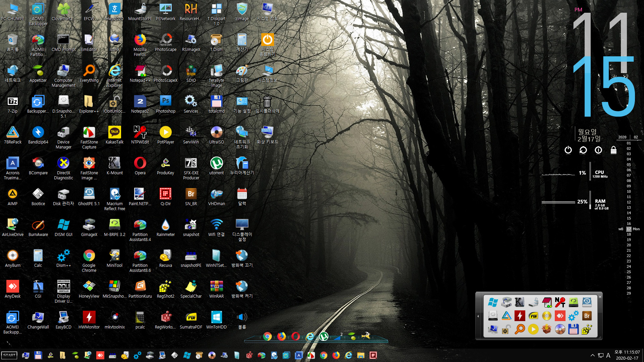The image size is (644, 362).
Task: Launch WinRAR desktop shortcut
Action: tap(216, 289)
